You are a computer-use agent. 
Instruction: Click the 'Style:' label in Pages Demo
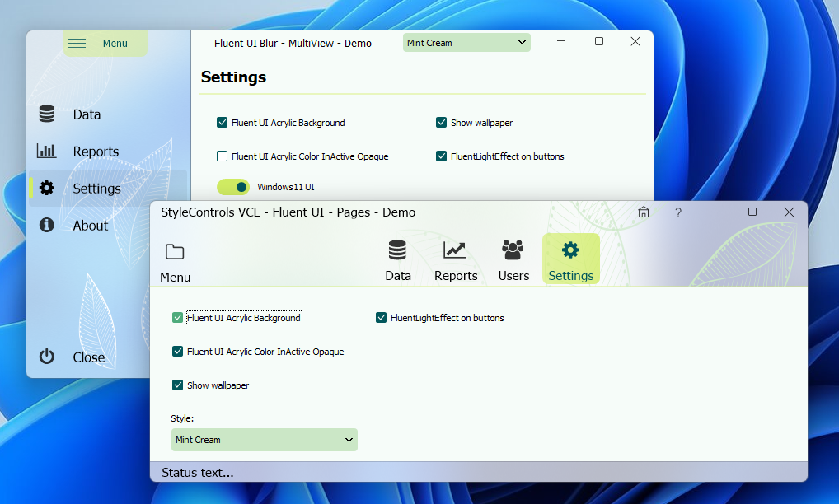click(x=182, y=418)
